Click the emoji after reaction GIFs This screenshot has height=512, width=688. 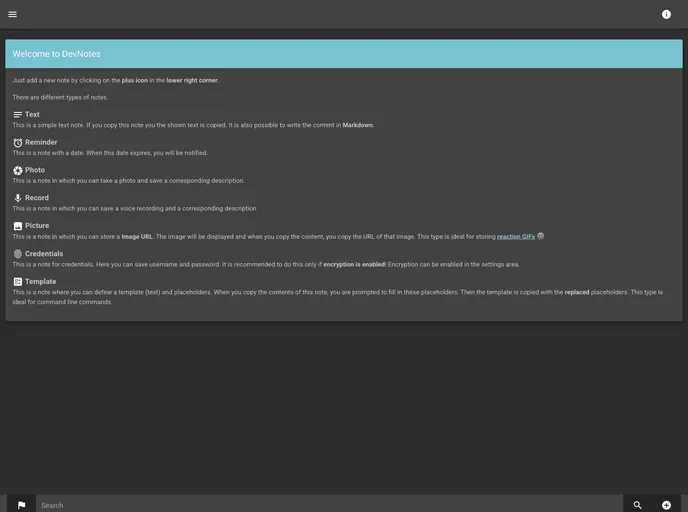click(x=541, y=236)
